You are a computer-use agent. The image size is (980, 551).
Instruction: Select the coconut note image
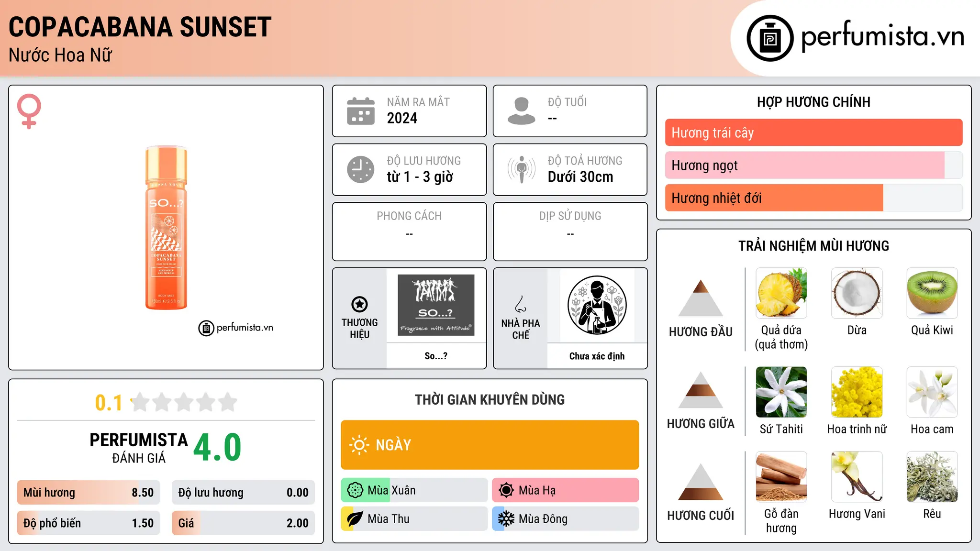coord(857,293)
